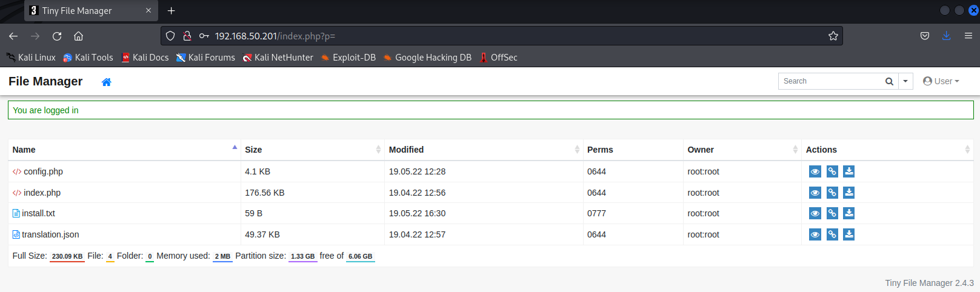Click into the Search input field
The image size is (980, 292).
pyautogui.click(x=830, y=81)
